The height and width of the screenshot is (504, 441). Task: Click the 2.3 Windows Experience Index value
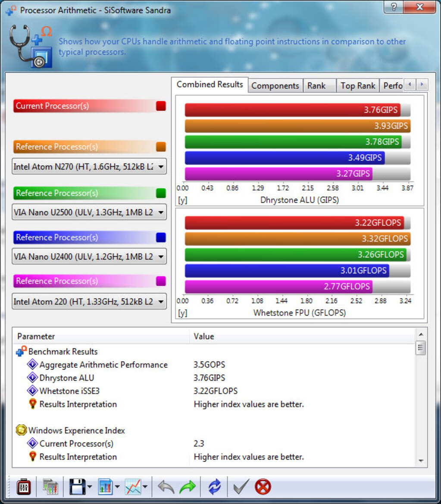click(199, 444)
